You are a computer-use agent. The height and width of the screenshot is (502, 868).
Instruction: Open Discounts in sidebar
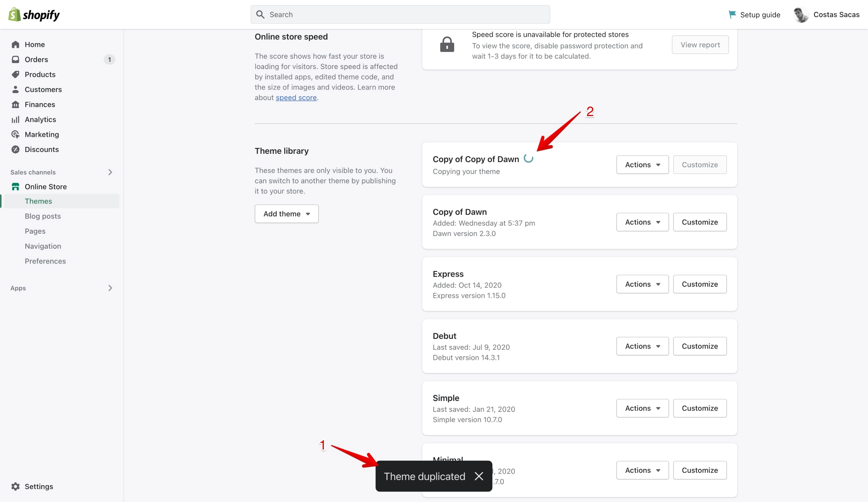tap(42, 149)
